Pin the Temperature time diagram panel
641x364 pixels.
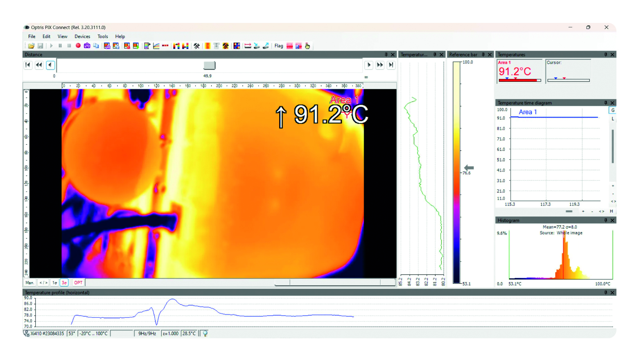pos(606,103)
